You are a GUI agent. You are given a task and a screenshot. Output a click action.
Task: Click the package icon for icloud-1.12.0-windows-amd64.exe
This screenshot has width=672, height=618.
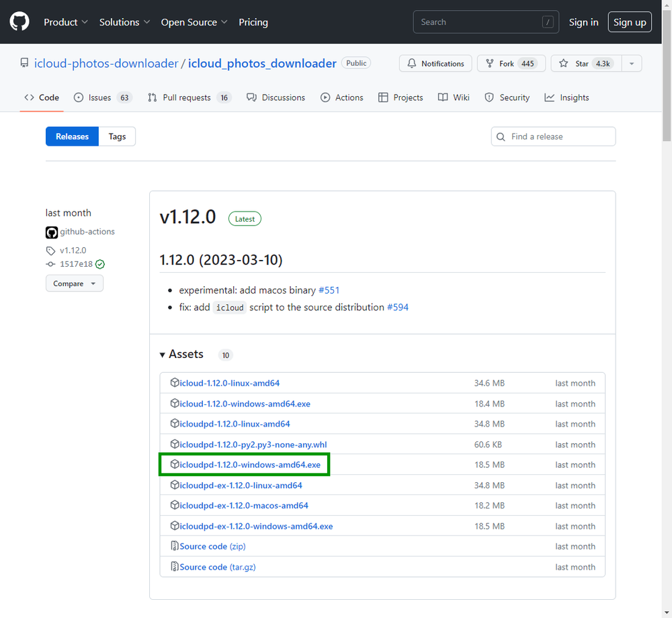click(x=175, y=403)
